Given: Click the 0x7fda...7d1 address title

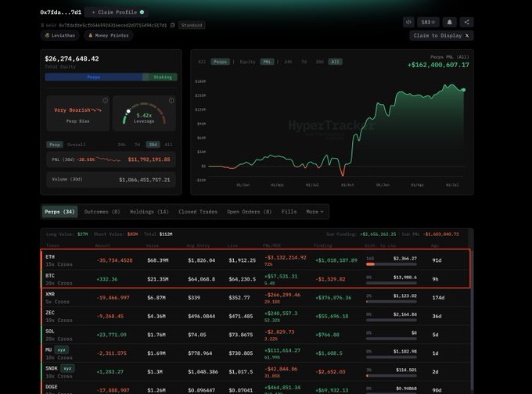Looking at the screenshot, I should pos(61,13).
